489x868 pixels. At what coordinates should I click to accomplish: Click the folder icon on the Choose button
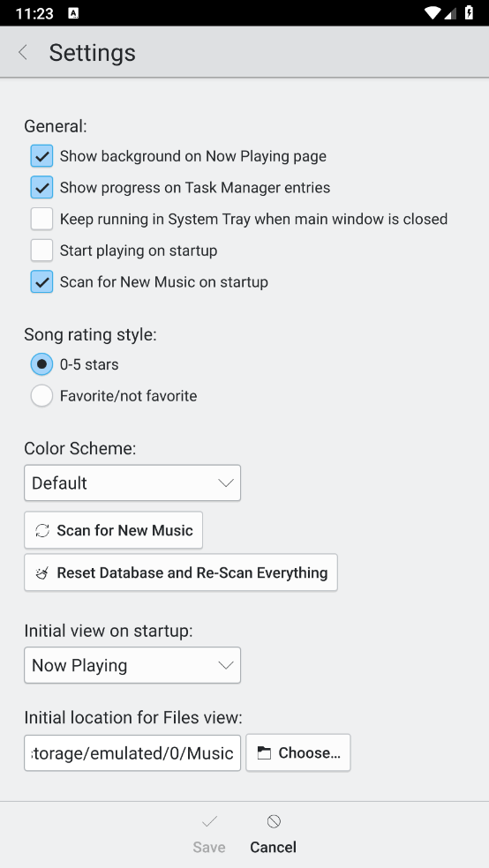click(x=264, y=752)
